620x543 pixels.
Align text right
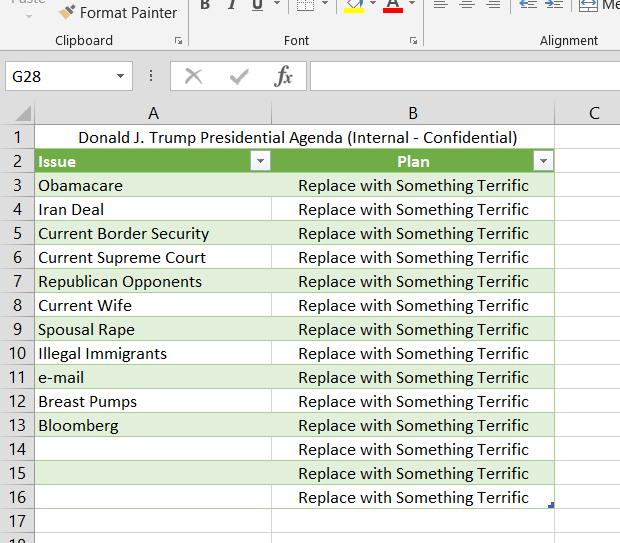pos(493,5)
